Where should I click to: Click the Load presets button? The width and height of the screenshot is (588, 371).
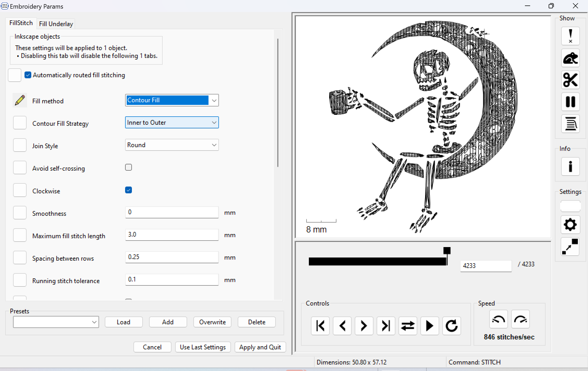point(123,322)
